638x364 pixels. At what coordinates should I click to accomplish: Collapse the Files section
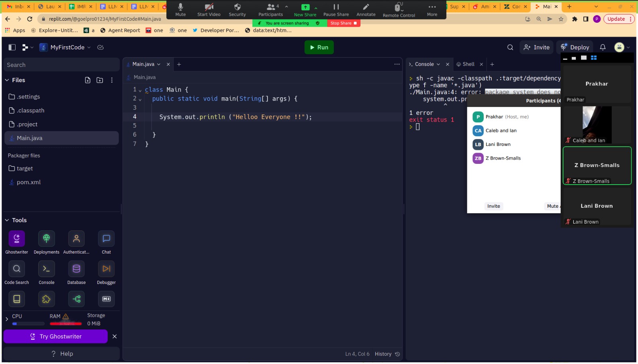tap(7, 80)
